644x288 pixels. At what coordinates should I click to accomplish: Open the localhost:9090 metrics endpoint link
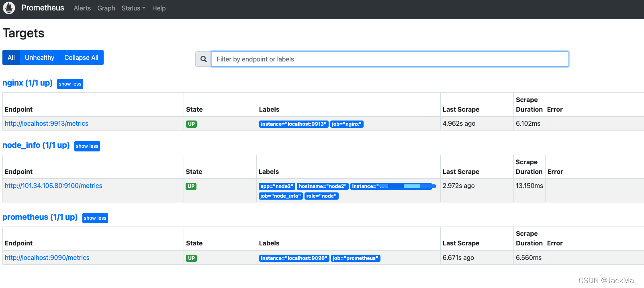tap(47, 257)
